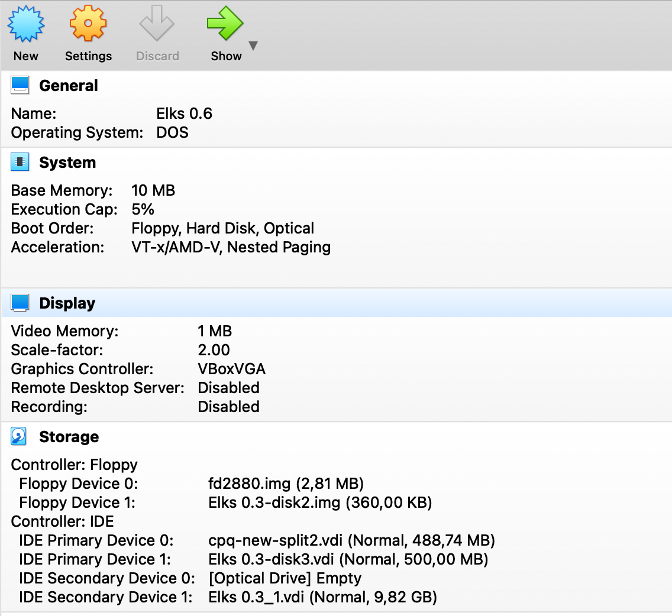
Task: Select Graphics Controller value VBoxVGA
Action: (x=231, y=369)
